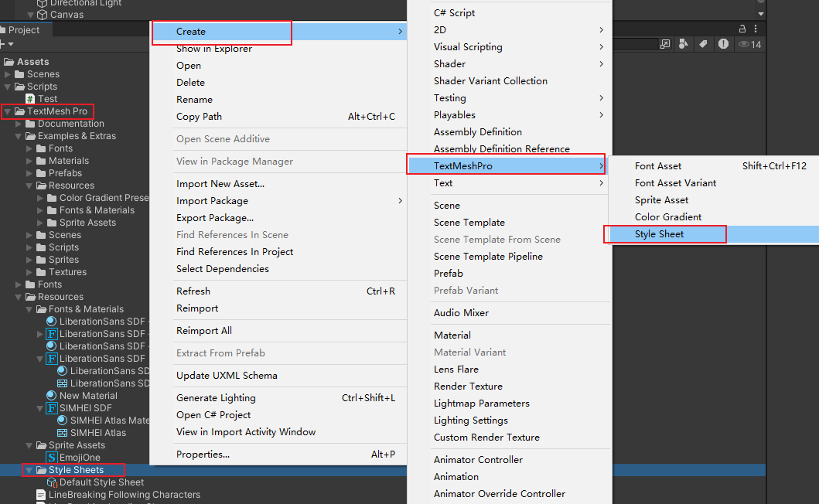The image size is (819, 504).
Task: Click the search by import log type icon
Action: pyautogui.click(x=723, y=44)
